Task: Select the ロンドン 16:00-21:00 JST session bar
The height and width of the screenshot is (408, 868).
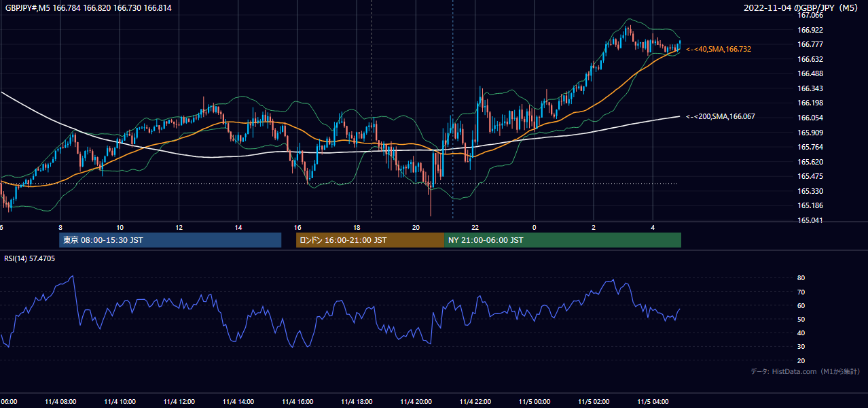Action: [369, 240]
